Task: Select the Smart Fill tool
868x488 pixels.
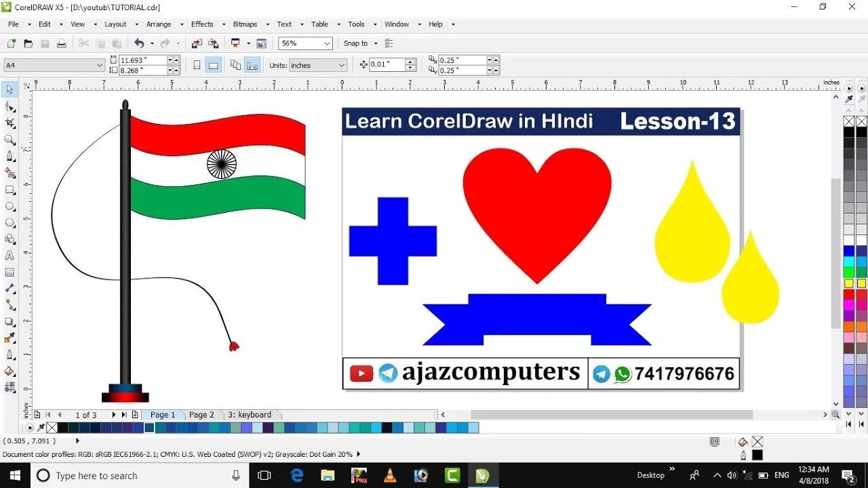Action: coord(10,173)
